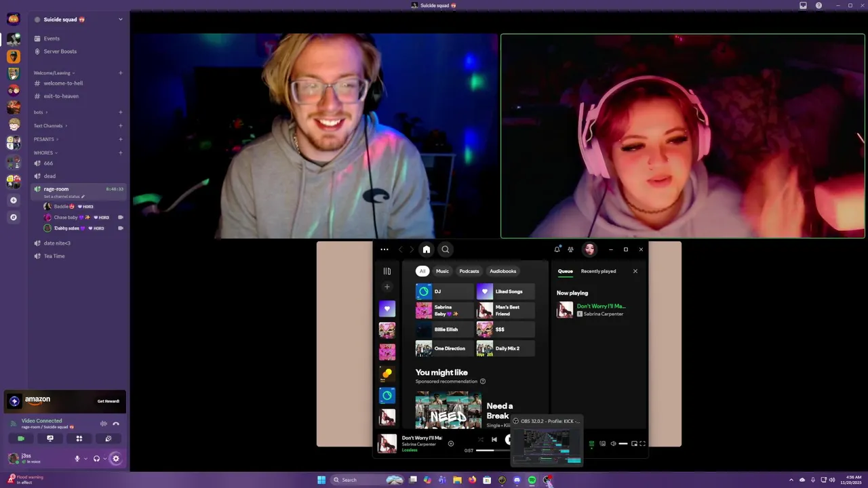Viewport: 868px width, 488px height.
Task: Expand the PESANTS category
Action: pyautogui.click(x=46, y=140)
